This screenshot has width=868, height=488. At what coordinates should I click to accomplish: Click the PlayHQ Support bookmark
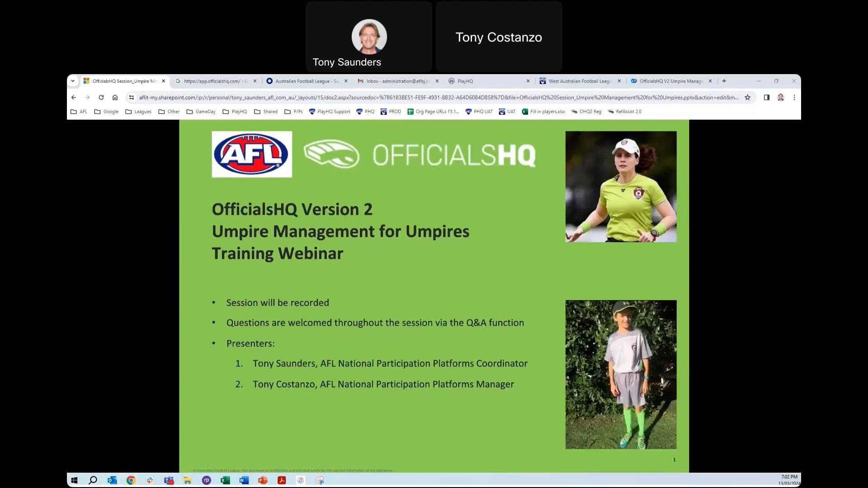(x=330, y=112)
